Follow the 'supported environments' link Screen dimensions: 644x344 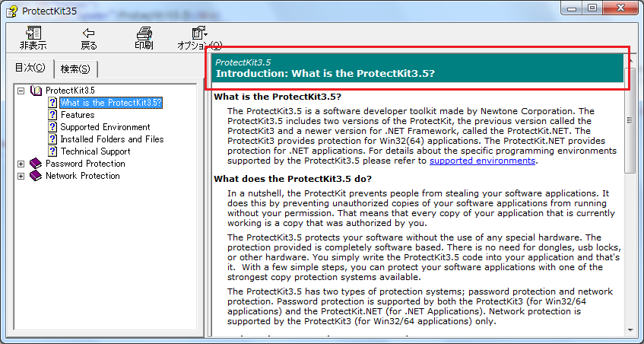[x=482, y=161]
